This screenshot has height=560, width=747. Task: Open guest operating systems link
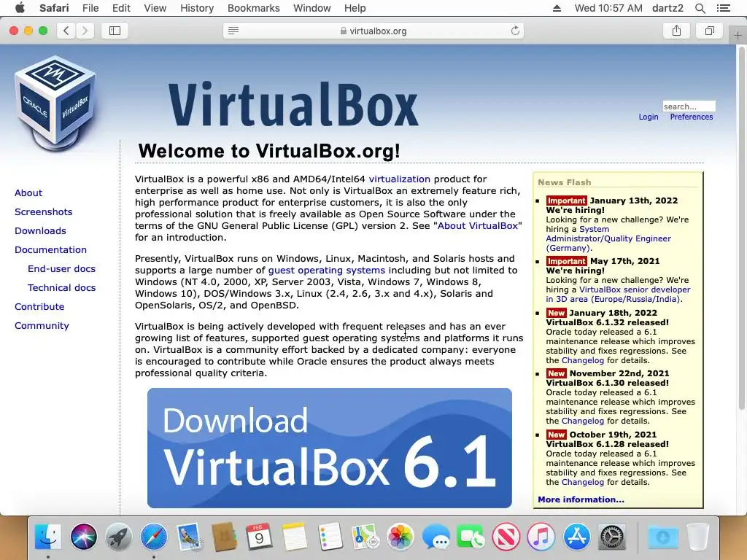pos(326,270)
